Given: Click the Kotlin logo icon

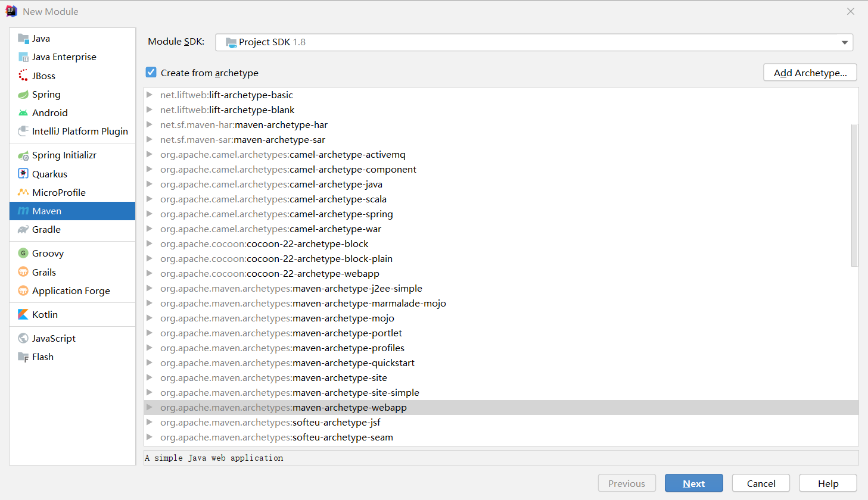Looking at the screenshot, I should click(x=23, y=314).
